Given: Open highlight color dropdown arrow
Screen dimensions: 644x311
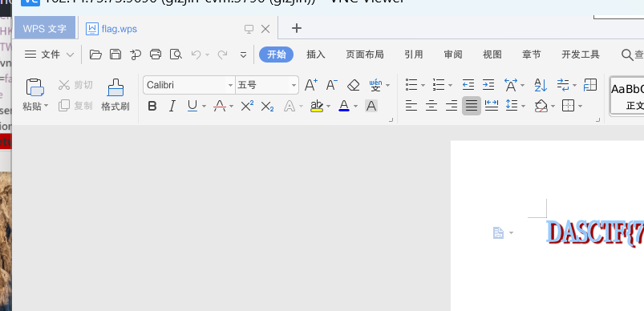Looking at the screenshot, I should click(328, 107).
